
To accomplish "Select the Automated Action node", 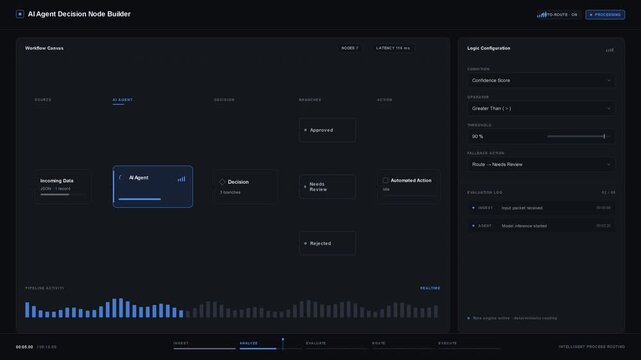I will [x=408, y=187].
